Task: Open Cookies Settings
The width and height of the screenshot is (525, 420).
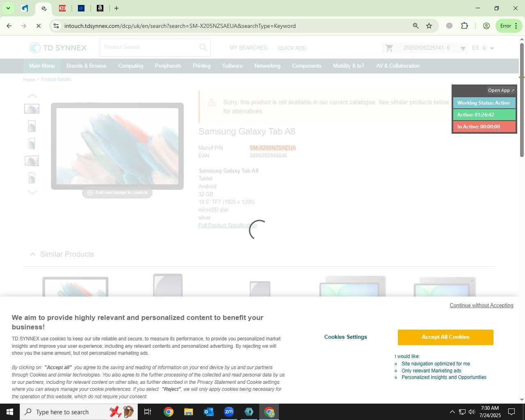Action: pyautogui.click(x=346, y=337)
